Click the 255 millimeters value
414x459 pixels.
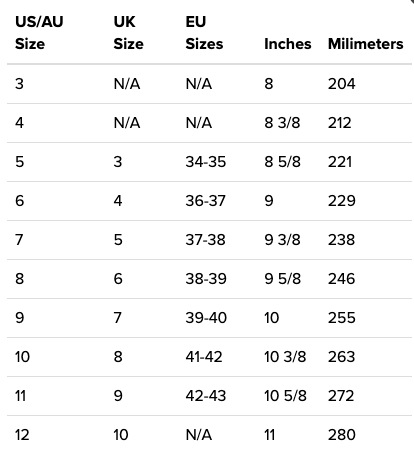click(342, 318)
